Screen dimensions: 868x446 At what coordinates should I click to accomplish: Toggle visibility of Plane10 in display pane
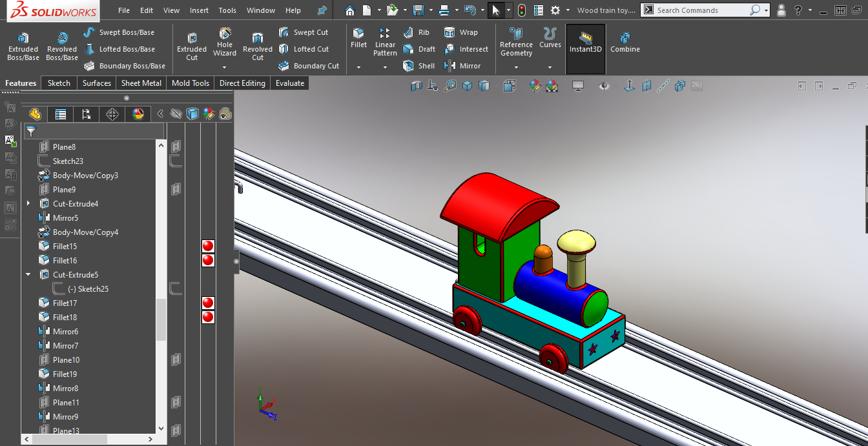pyautogui.click(x=175, y=360)
